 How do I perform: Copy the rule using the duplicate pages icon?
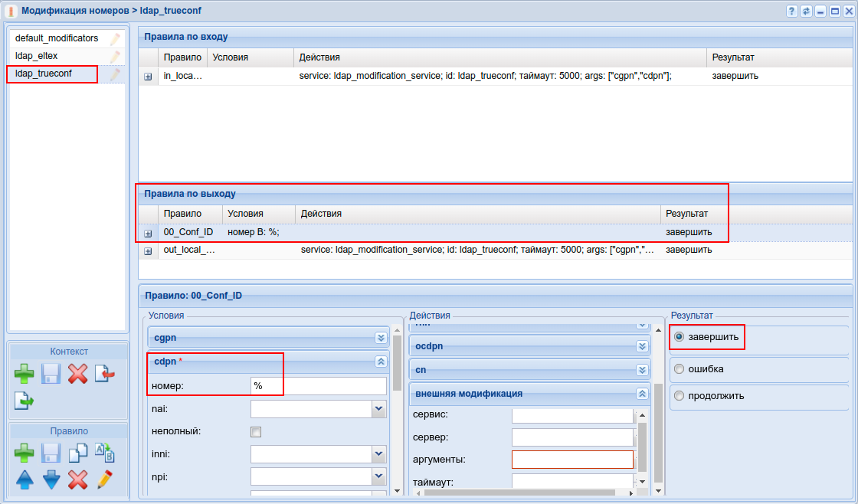(x=77, y=453)
